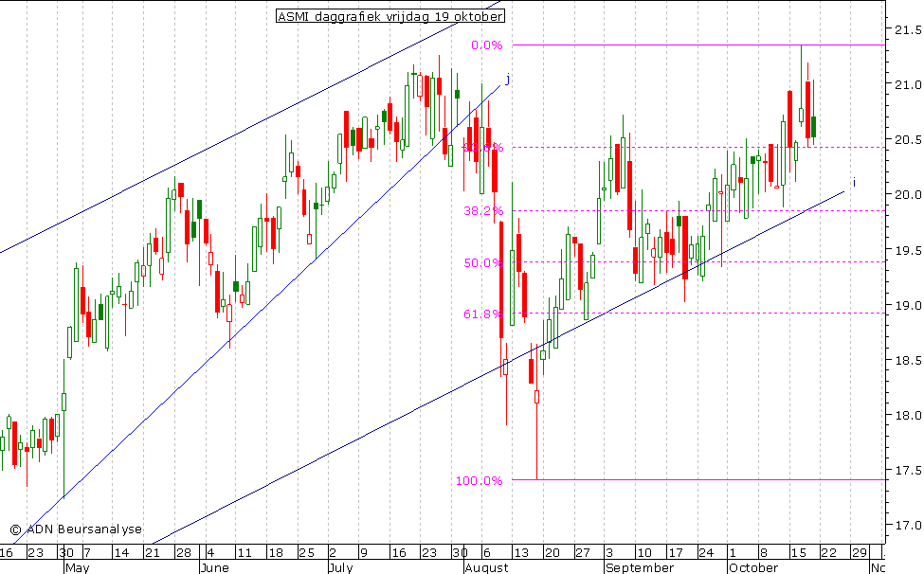The height and width of the screenshot is (574, 924).
Task: Click date label '10' in September
Action: point(644,553)
